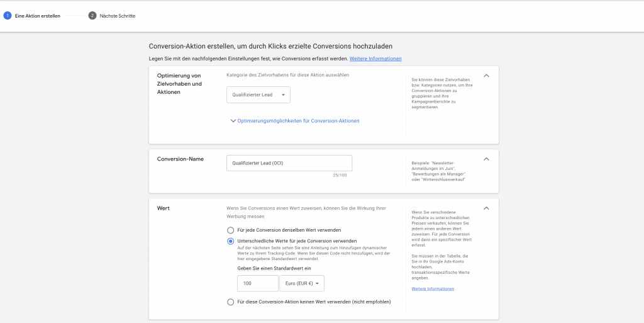Click the Conversion-Name text field
644x323 pixels.
[289, 163]
